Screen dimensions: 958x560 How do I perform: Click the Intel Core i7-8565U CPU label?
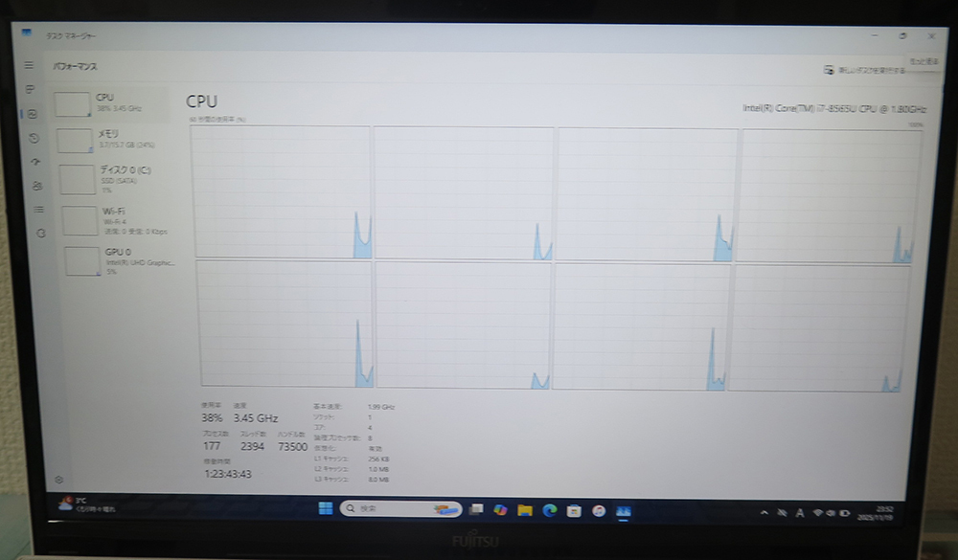click(x=834, y=109)
